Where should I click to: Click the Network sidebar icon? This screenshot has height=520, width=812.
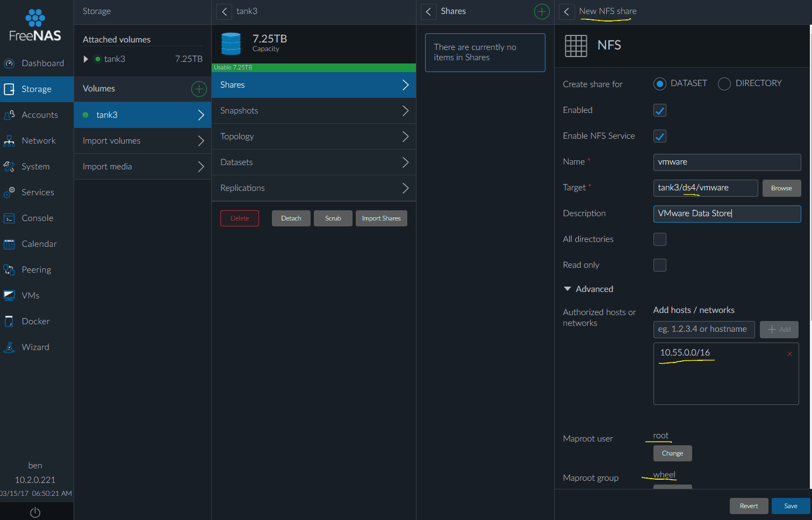click(9, 141)
